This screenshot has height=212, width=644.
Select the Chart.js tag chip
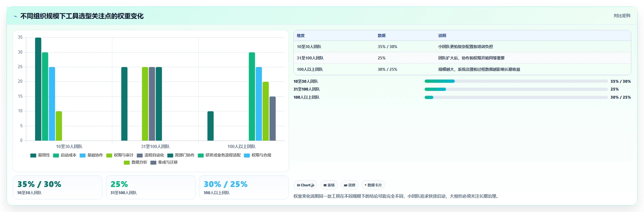(x=305, y=185)
